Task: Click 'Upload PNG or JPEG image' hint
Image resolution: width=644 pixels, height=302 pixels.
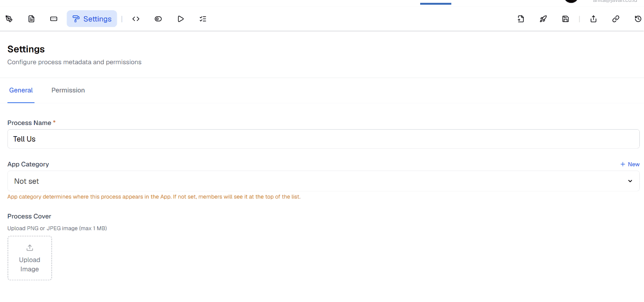Action: click(57, 228)
